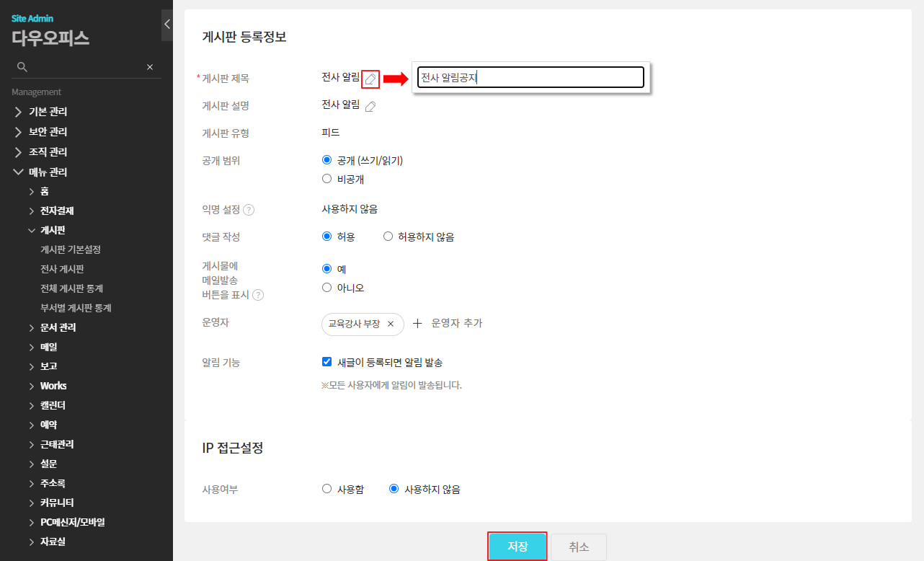Click the help icon beside 버튼을 표시
This screenshot has height=561, width=924.
pos(258,295)
